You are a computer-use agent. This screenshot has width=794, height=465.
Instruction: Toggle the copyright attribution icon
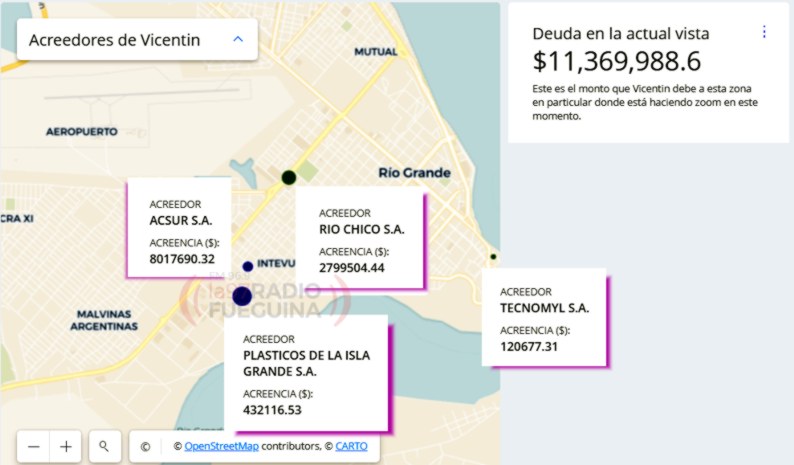tap(145, 446)
